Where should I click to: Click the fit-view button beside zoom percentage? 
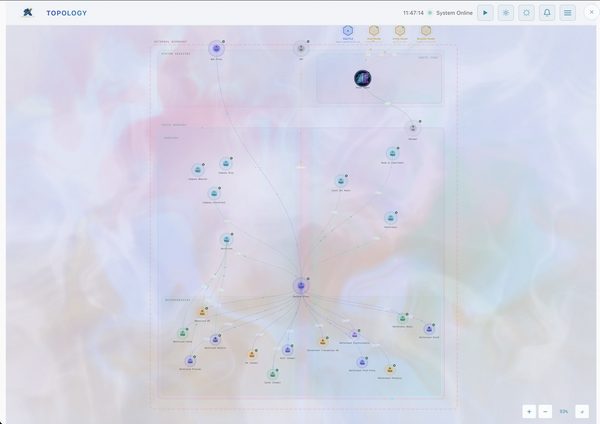(582, 412)
